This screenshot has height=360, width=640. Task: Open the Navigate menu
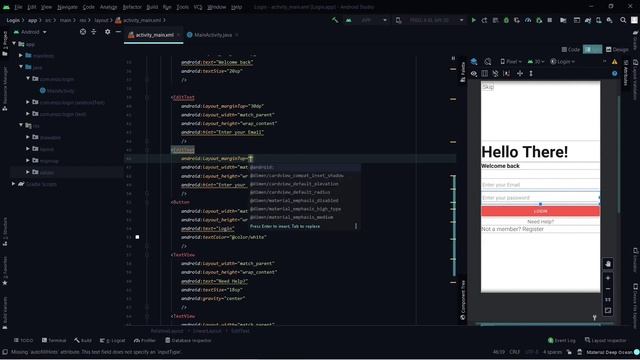67,7
